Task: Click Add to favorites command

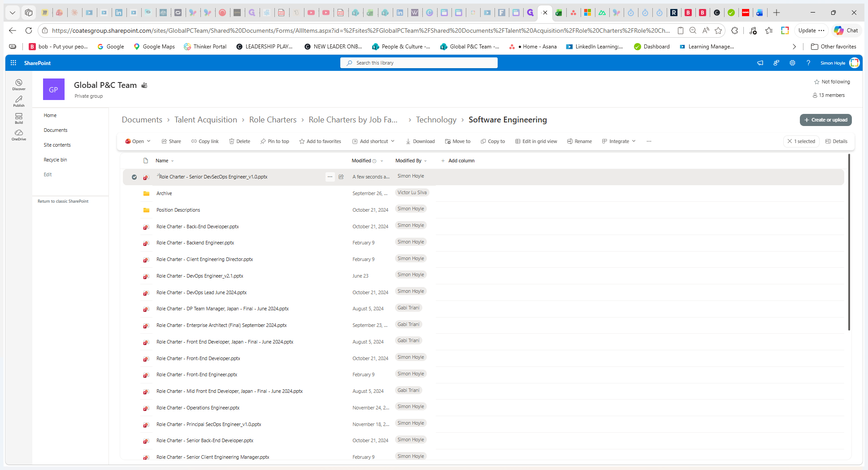Action: pos(320,141)
